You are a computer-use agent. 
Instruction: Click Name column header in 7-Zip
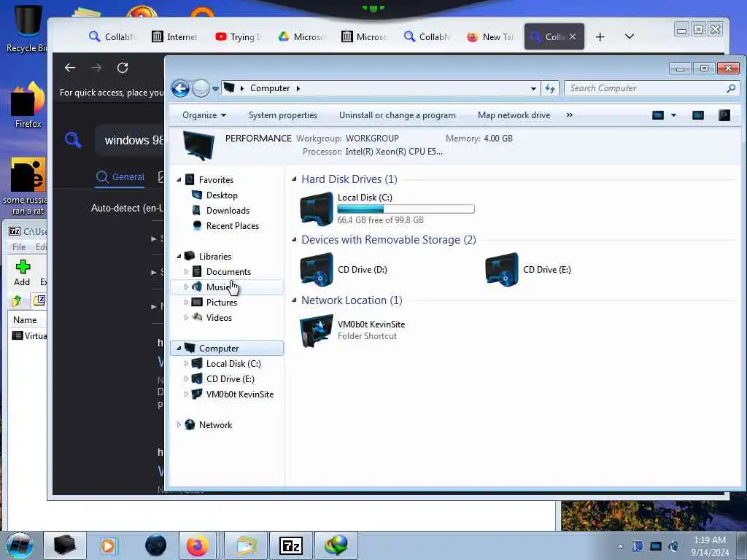pyautogui.click(x=25, y=320)
